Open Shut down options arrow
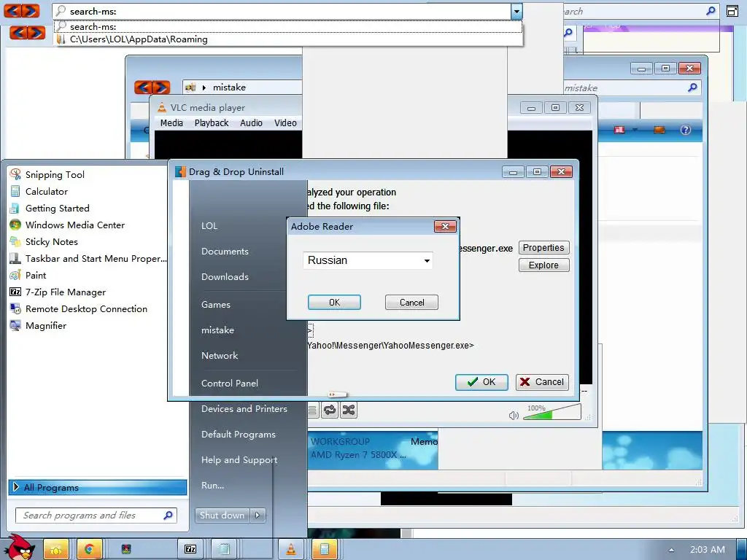This screenshot has height=560, width=747. [x=258, y=516]
